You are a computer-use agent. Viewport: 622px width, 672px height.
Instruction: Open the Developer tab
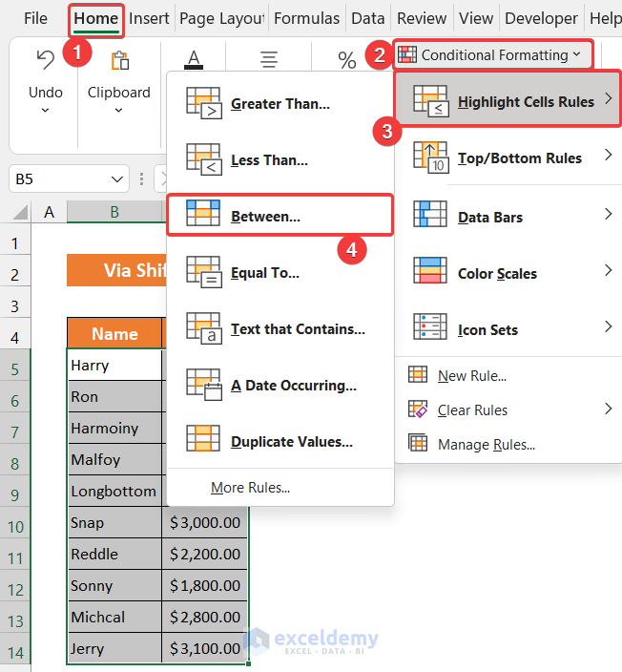tap(541, 18)
